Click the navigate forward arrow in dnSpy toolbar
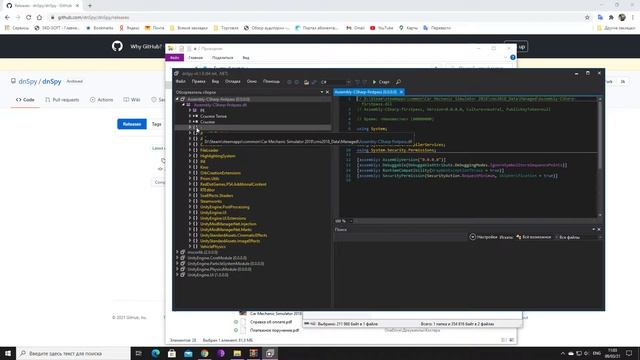 click(297, 82)
